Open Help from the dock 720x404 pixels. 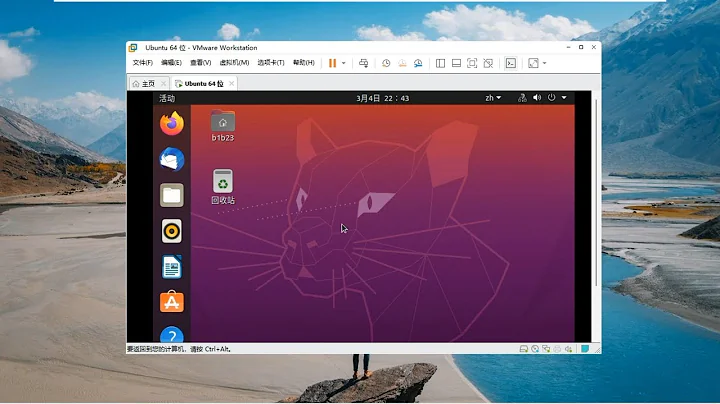(x=172, y=334)
